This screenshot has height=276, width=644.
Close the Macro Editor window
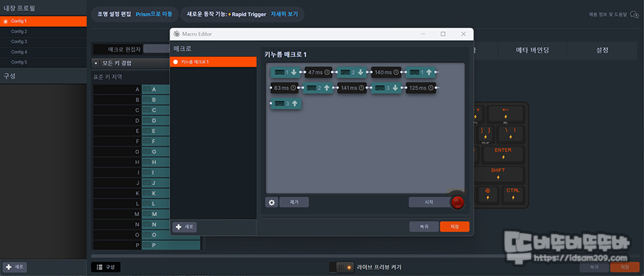pos(463,34)
